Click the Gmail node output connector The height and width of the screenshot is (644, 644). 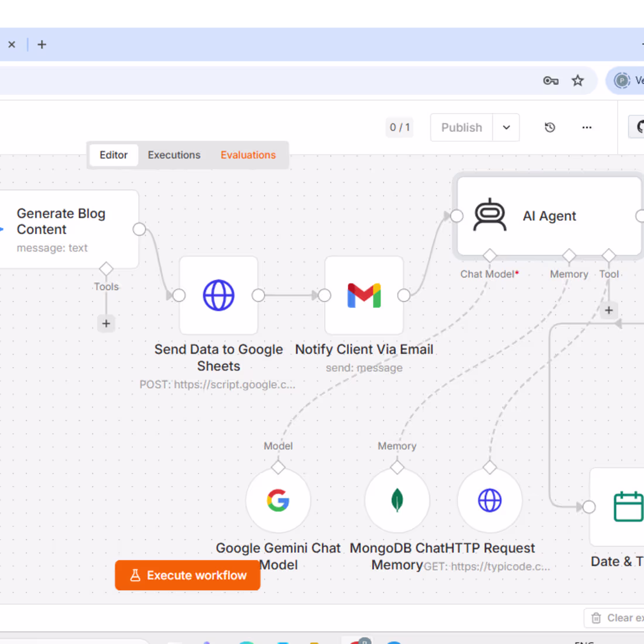[x=404, y=295]
